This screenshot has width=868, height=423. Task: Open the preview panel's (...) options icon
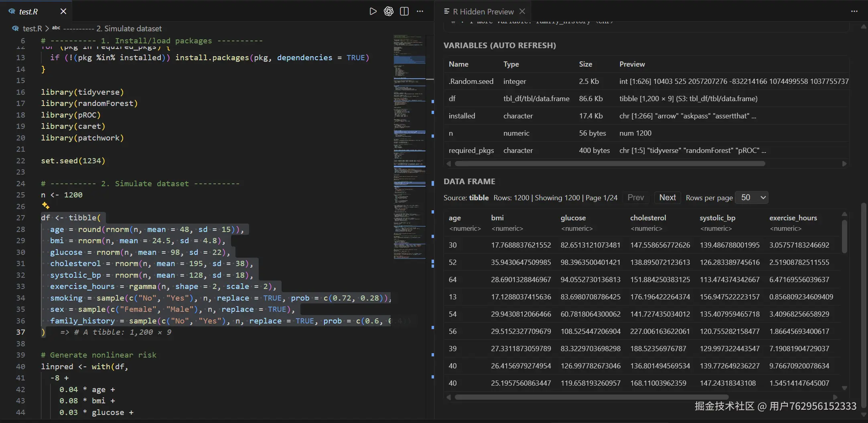point(854,11)
